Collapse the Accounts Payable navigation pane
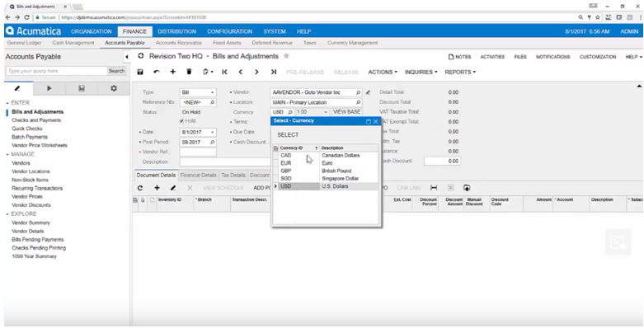This screenshot has height=328, width=644. [126, 57]
